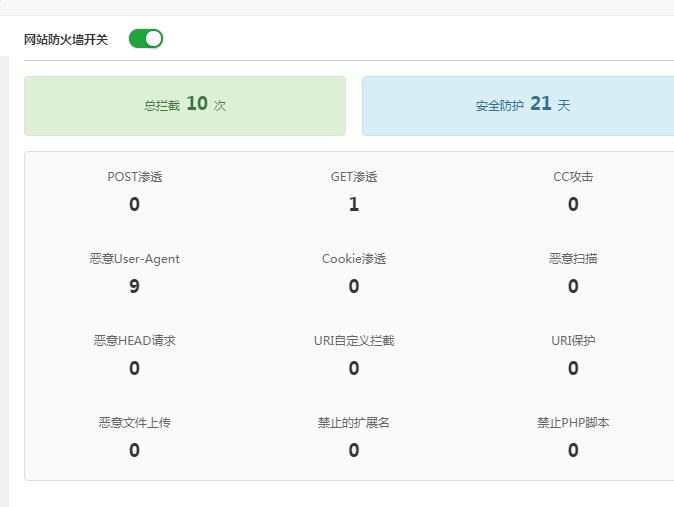Select the GET渗透 label
674x507 pixels.
[354, 177]
